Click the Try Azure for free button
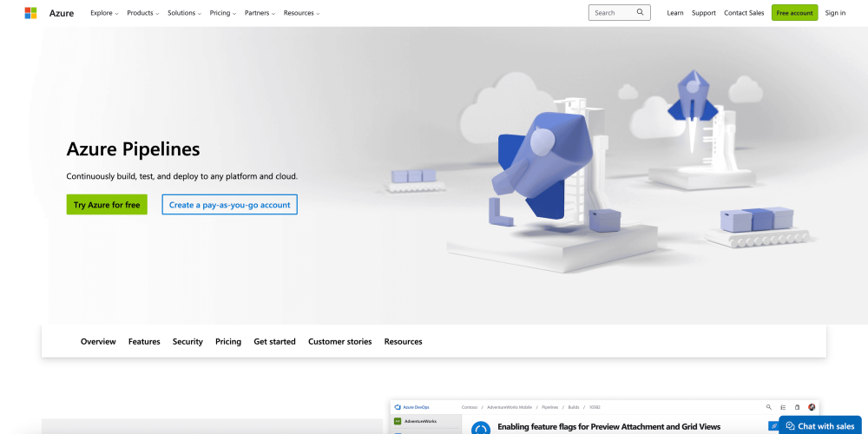This screenshot has height=434, width=868. coord(107,205)
